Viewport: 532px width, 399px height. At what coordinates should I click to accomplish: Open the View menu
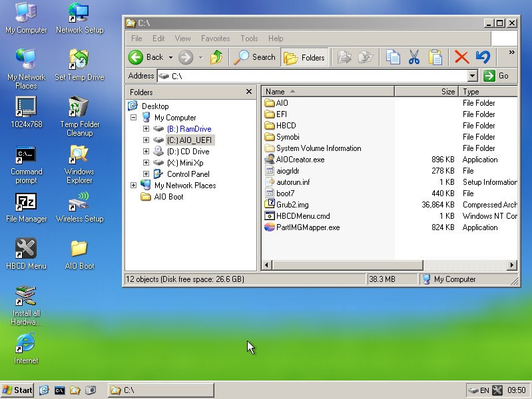tap(182, 39)
